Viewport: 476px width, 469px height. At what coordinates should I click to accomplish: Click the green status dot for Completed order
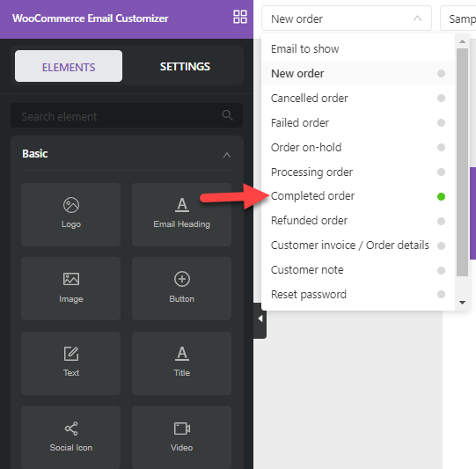pyautogui.click(x=441, y=196)
